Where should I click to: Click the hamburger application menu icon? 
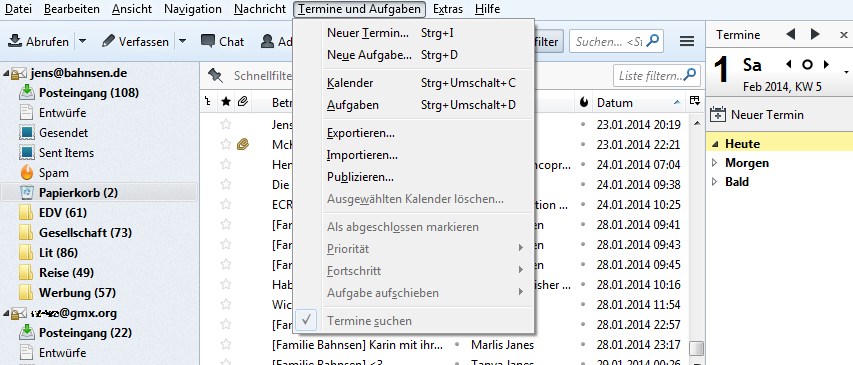pyautogui.click(x=687, y=41)
